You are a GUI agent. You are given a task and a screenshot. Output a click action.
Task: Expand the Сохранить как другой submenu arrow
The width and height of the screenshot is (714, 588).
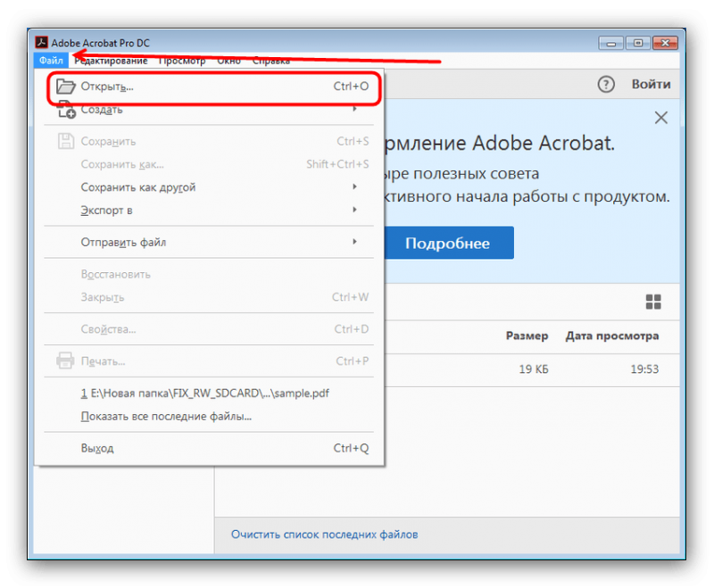[354, 186]
